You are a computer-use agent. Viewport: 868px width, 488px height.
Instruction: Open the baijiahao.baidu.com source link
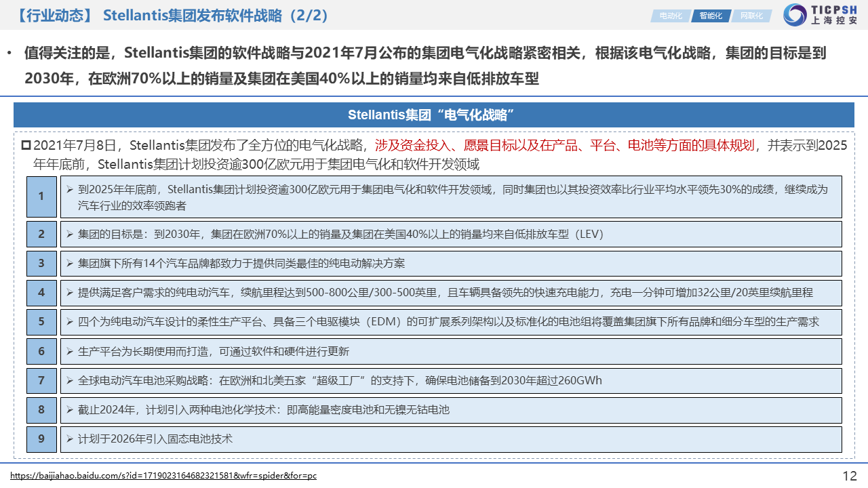click(163, 476)
